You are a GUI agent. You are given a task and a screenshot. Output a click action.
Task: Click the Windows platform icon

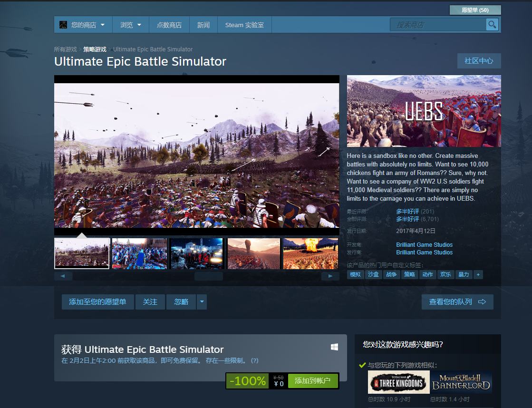click(x=334, y=347)
